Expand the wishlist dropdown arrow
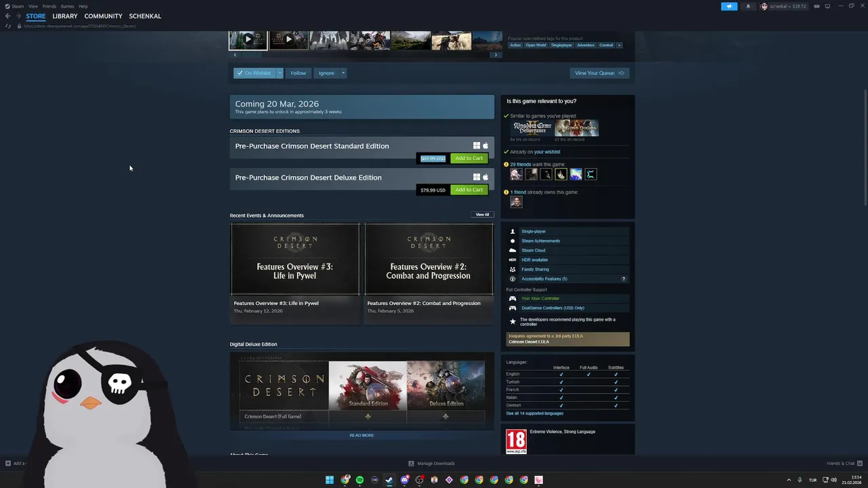 pos(279,73)
